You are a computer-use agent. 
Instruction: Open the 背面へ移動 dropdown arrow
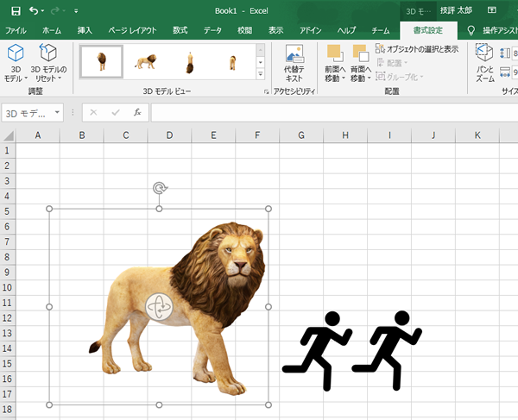369,78
